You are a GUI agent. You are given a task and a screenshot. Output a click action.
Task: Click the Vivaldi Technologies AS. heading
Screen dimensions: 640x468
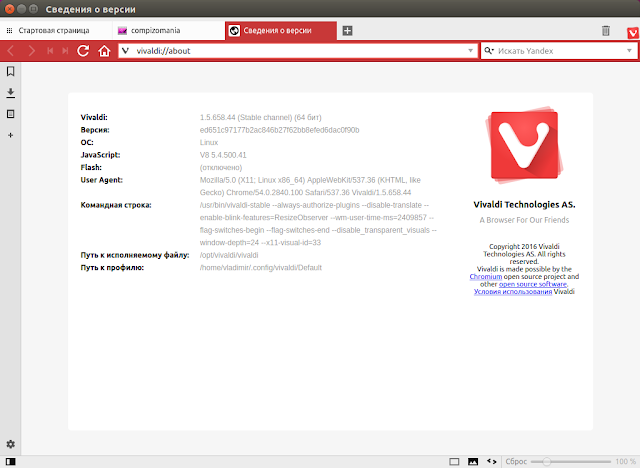click(524, 205)
